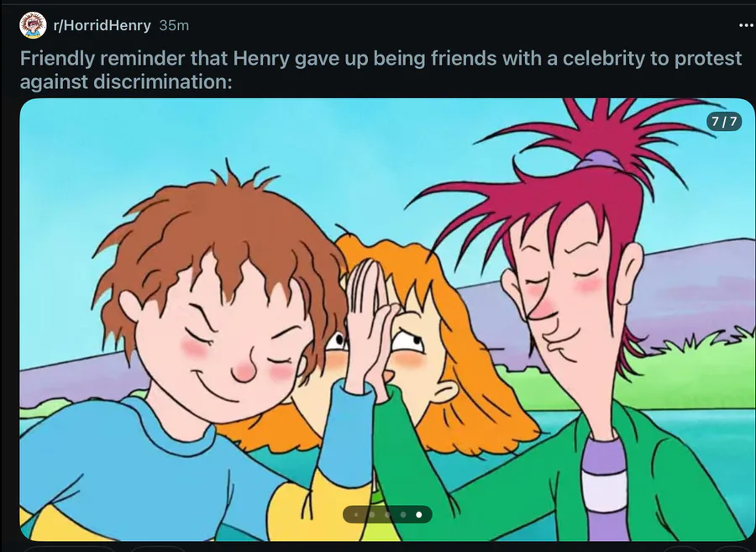Select the second carousel pagination dot
Screen dimensions: 756x552
372,514
